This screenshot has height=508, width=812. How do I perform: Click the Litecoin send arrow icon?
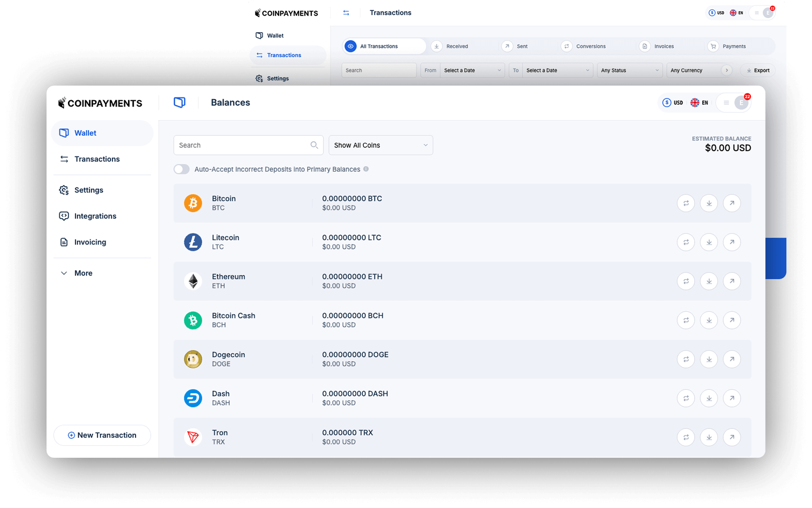(732, 242)
